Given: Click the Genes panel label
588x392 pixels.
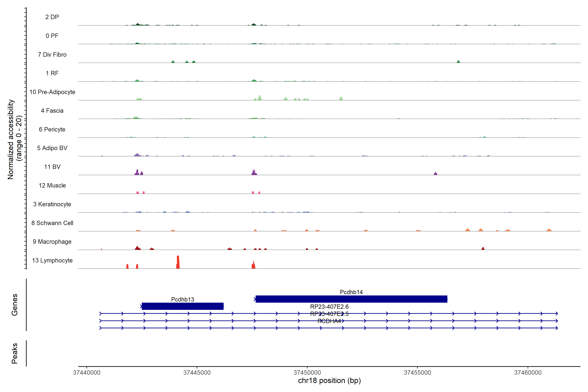Looking at the screenshot, I should [x=15, y=305].
